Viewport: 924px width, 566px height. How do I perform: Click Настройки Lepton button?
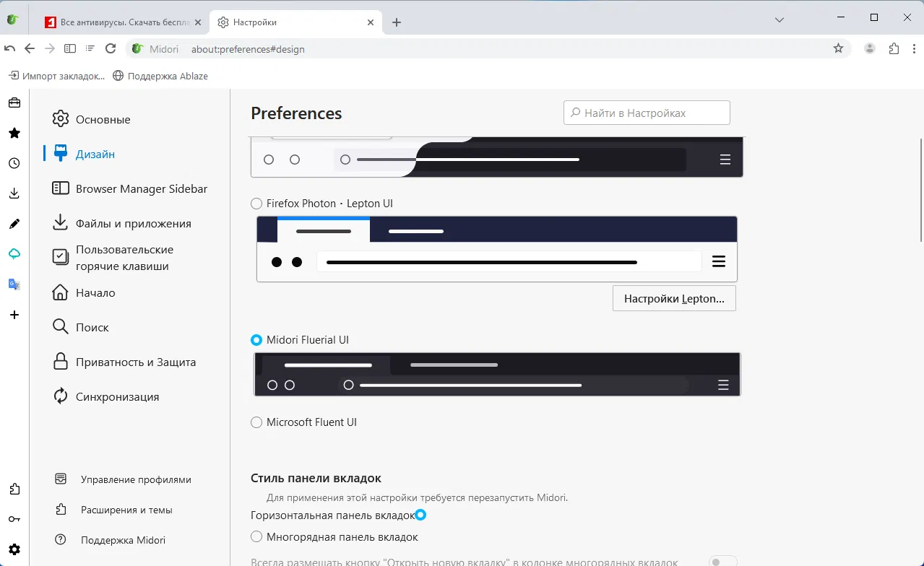674,299
